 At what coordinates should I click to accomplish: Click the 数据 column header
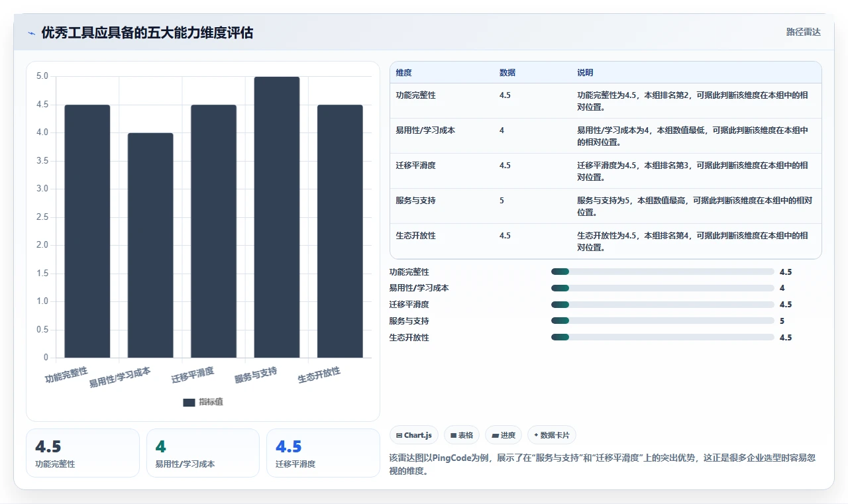click(x=507, y=73)
